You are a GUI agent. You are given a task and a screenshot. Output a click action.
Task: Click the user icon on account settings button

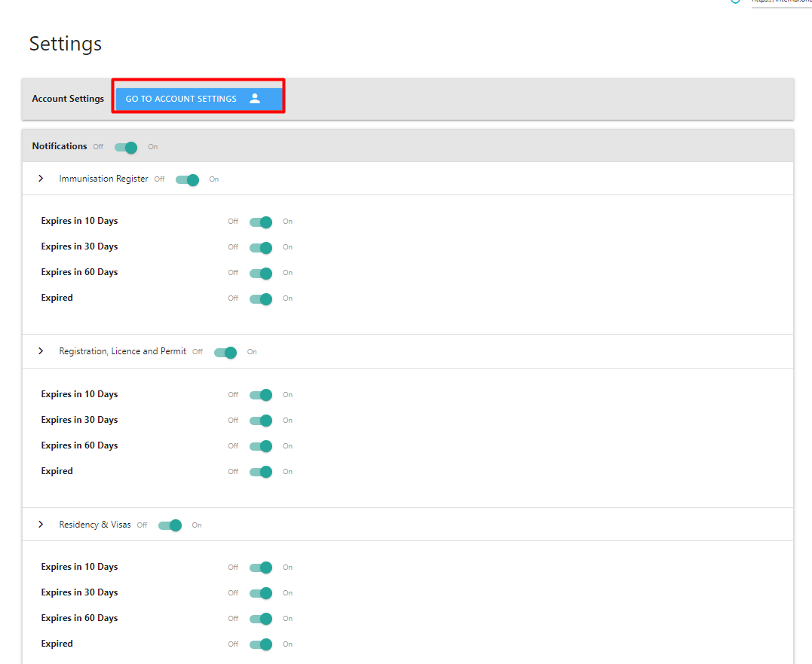click(255, 98)
